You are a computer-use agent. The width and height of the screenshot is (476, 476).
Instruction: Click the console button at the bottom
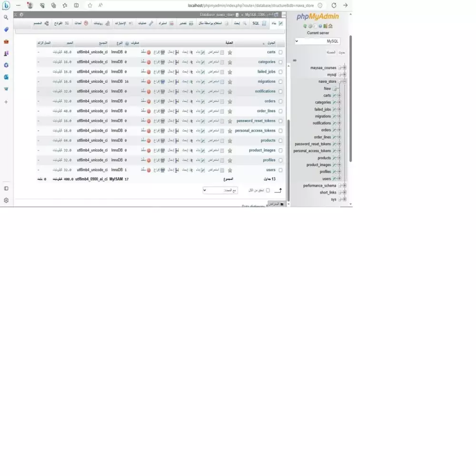[276, 204]
